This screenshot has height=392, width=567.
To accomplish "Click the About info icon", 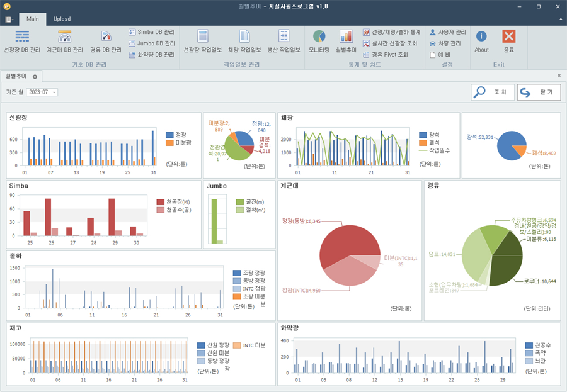I will point(481,36).
